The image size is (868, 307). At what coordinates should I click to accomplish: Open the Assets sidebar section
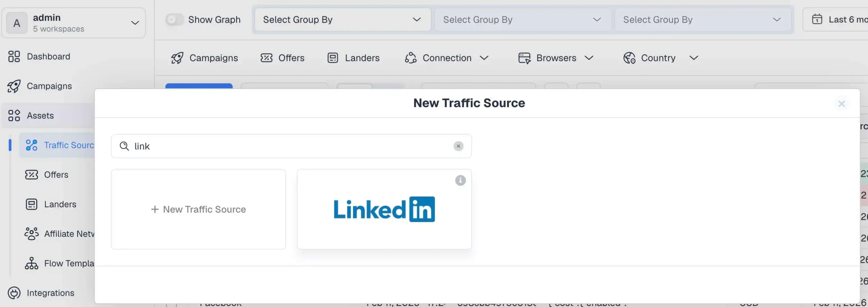(x=48, y=116)
